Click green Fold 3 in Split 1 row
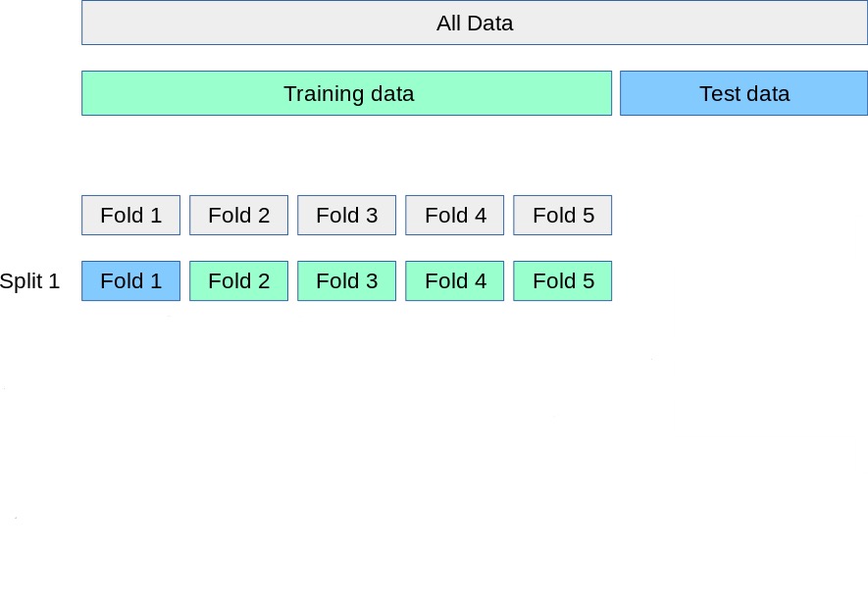868x601 pixels. (x=346, y=281)
